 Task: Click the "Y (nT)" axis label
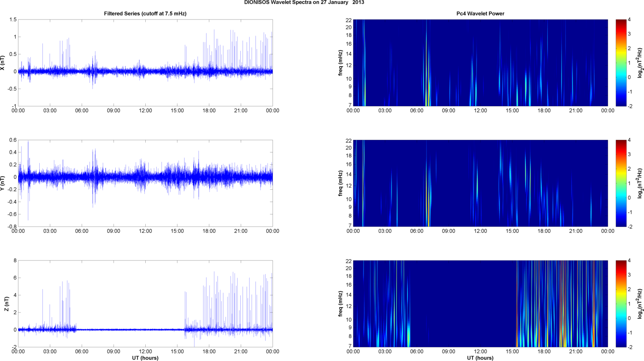pyautogui.click(x=3, y=183)
